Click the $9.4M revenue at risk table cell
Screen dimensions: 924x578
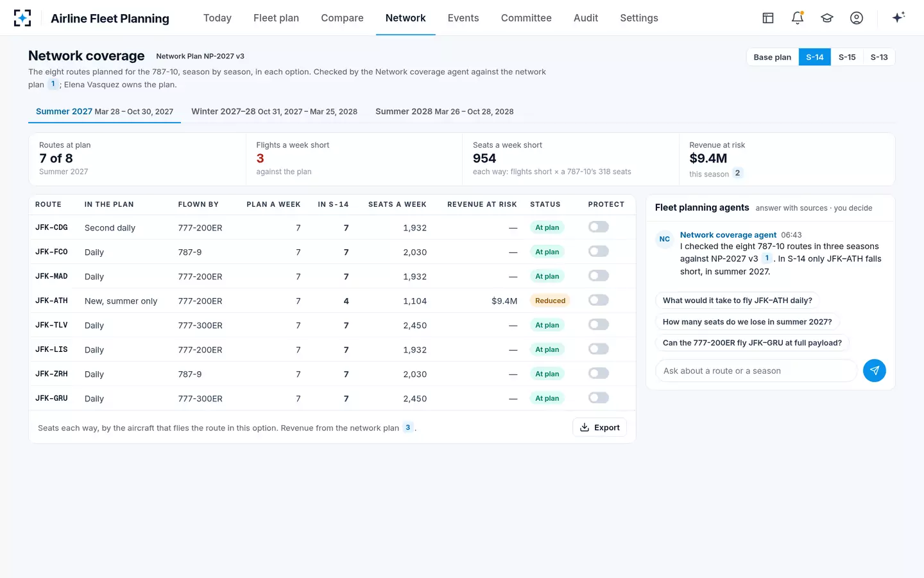504,301
